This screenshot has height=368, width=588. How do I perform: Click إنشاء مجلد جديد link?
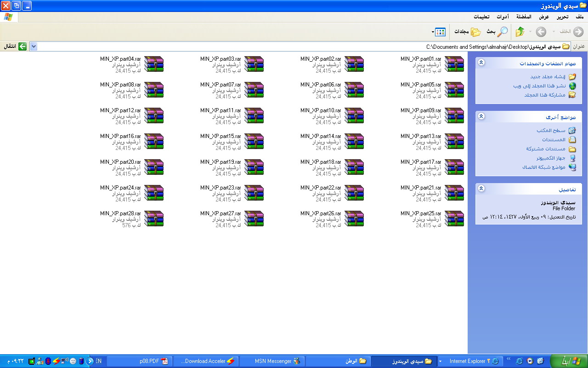(548, 77)
